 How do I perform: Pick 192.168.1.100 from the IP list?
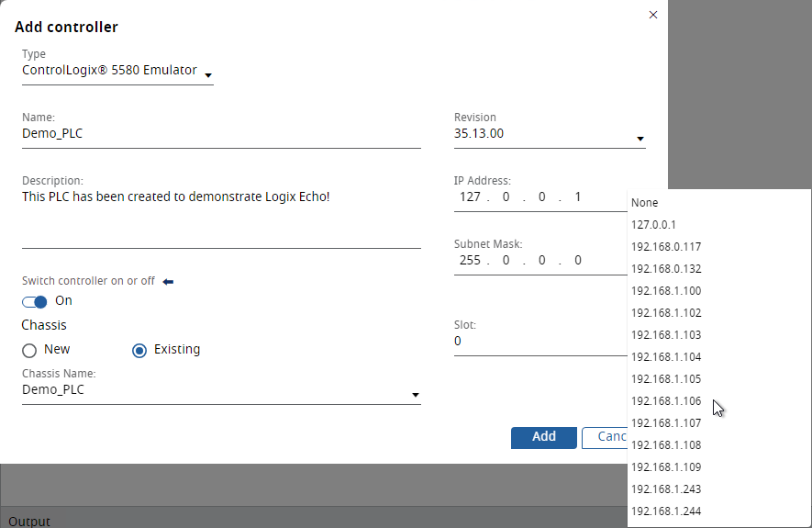pos(719,291)
